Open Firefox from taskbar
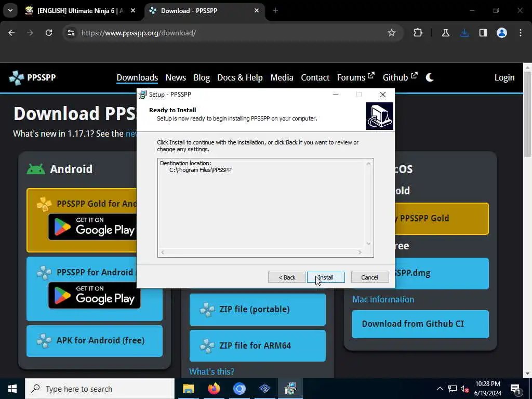 (214, 389)
